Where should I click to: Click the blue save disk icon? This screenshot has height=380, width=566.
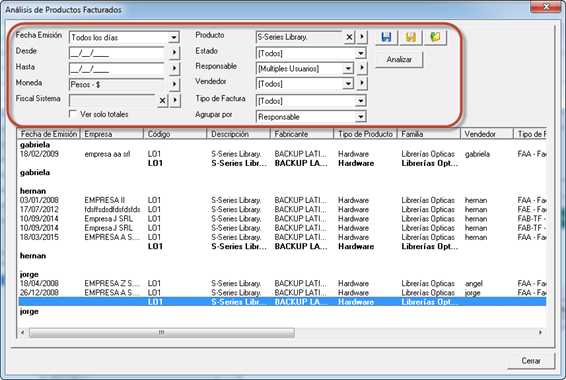click(386, 37)
